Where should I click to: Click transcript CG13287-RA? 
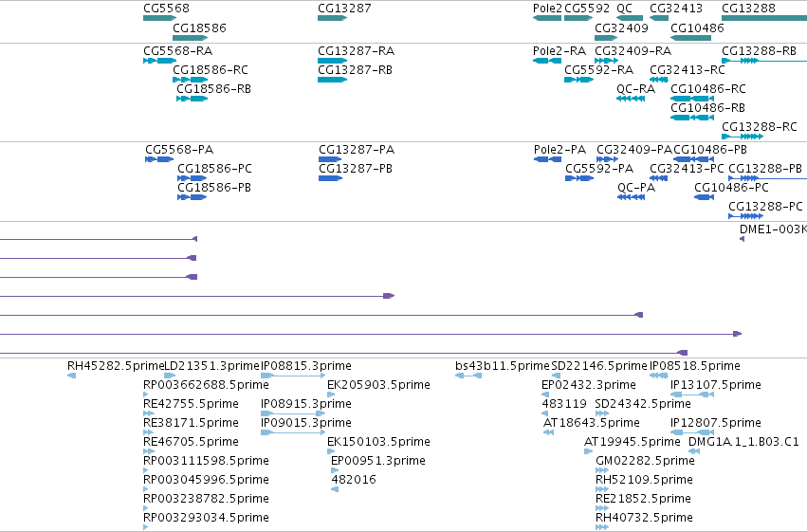coord(333,61)
